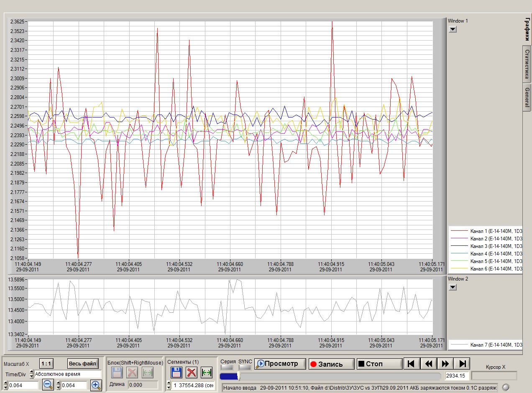Open the Window 2 dropdown arrow
Image resolution: width=532 pixels, height=393 pixels.
pos(453,287)
